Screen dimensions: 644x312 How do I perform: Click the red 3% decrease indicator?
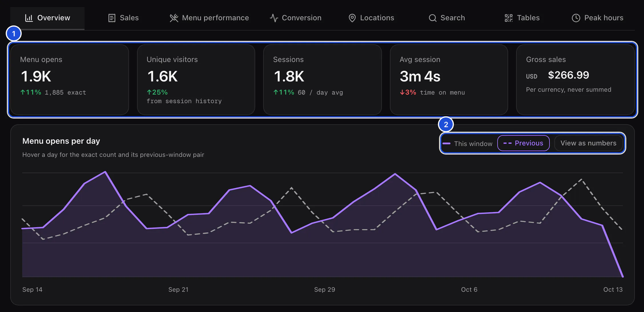pyautogui.click(x=408, y=92)
